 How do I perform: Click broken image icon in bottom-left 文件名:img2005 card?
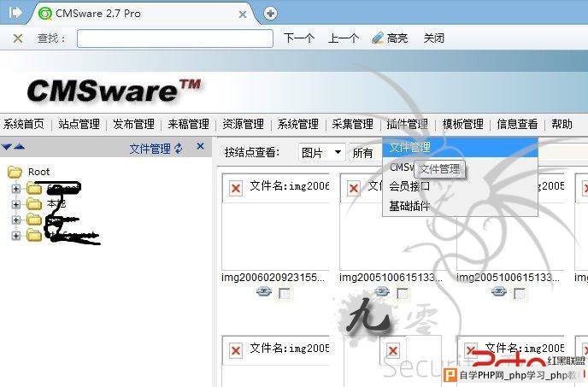(x=236, y=350)
